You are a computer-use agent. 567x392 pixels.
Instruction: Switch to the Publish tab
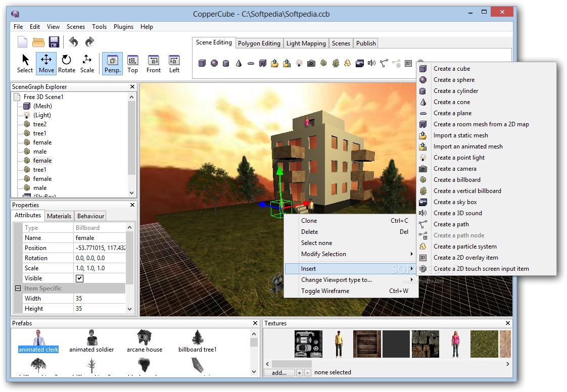point(366,43)
